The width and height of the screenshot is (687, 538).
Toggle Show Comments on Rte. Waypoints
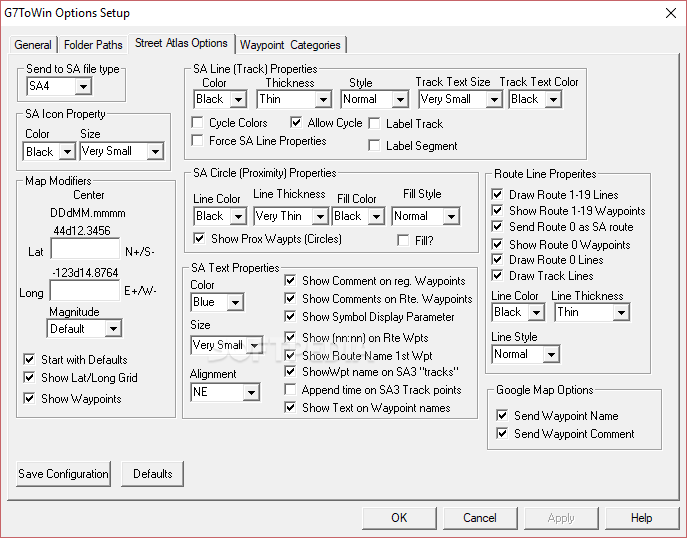290,299
